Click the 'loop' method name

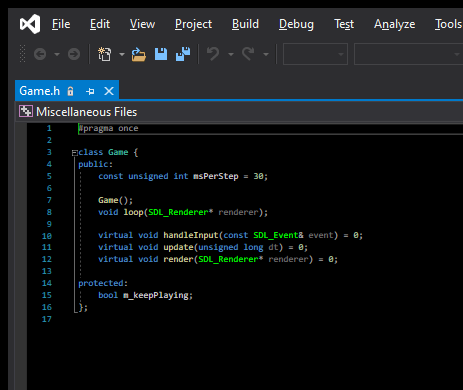click(133, 212)
